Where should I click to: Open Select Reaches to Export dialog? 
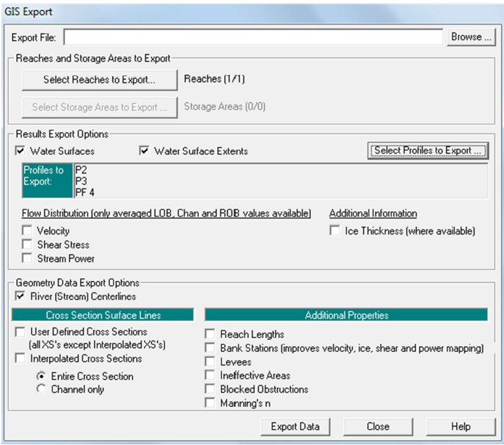click(99, 80)
